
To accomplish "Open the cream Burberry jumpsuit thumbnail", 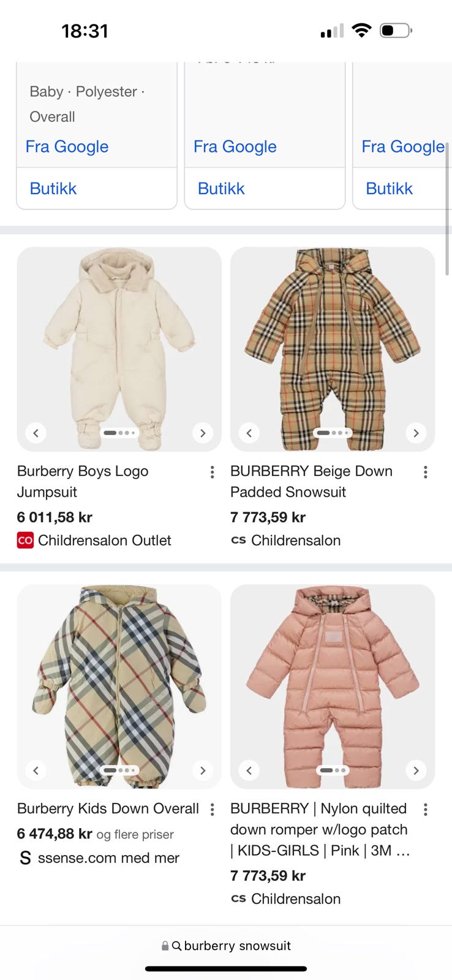I will tap(119, 349).
